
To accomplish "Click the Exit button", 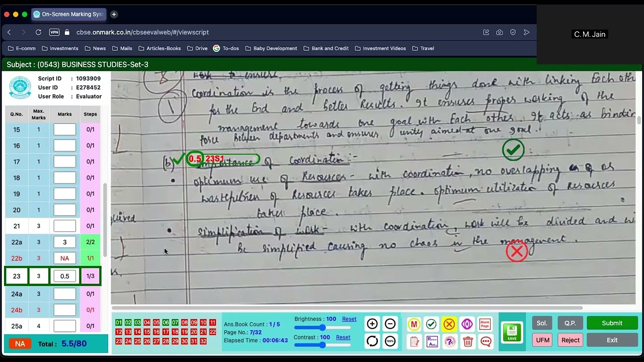I will click(612, 340).
